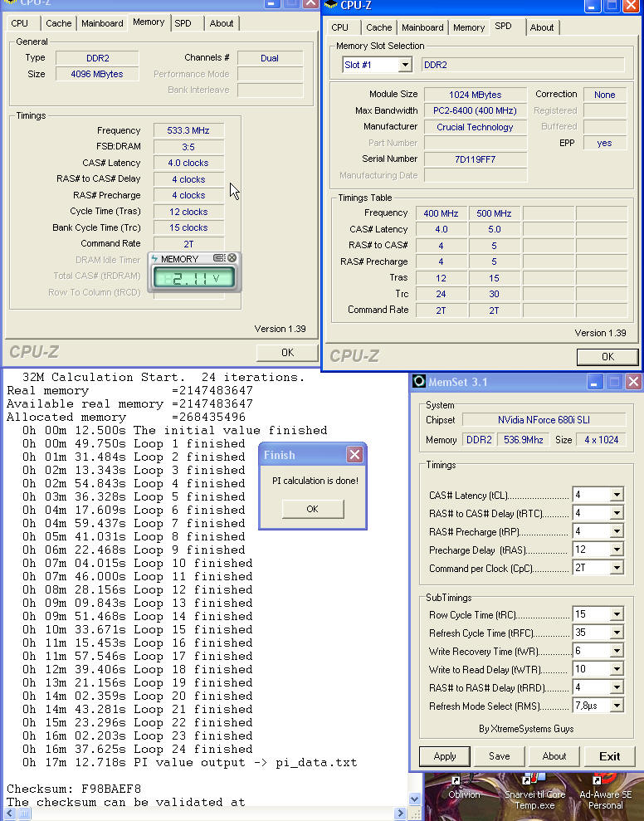Expand the Precharge Delay (tRAS) dropdown
This screenshot has height=821, width=644.
(x=617, y=550)
